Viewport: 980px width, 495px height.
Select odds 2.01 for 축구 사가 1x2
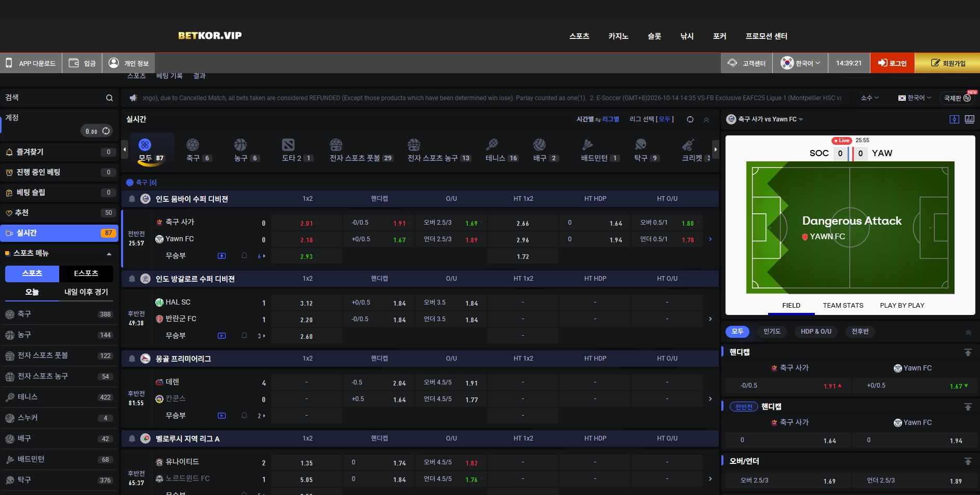pyautogui.click(x=306, y=223)
